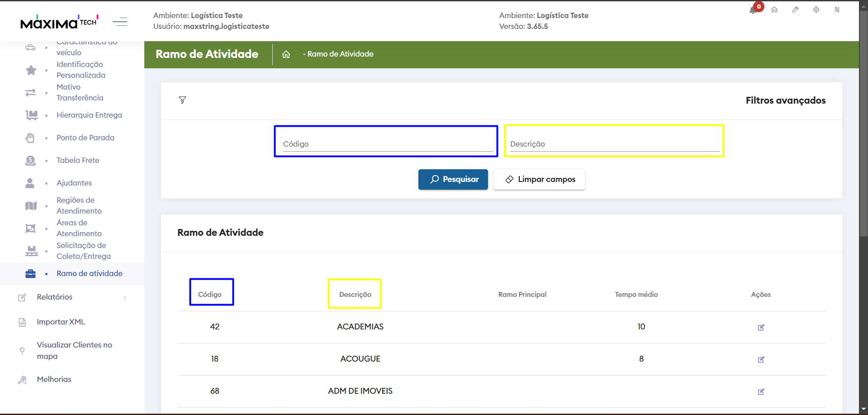Screen dimensions: 868x415
Task: Open Importar XML from sidebar
Action: click(x=61, y=322)
